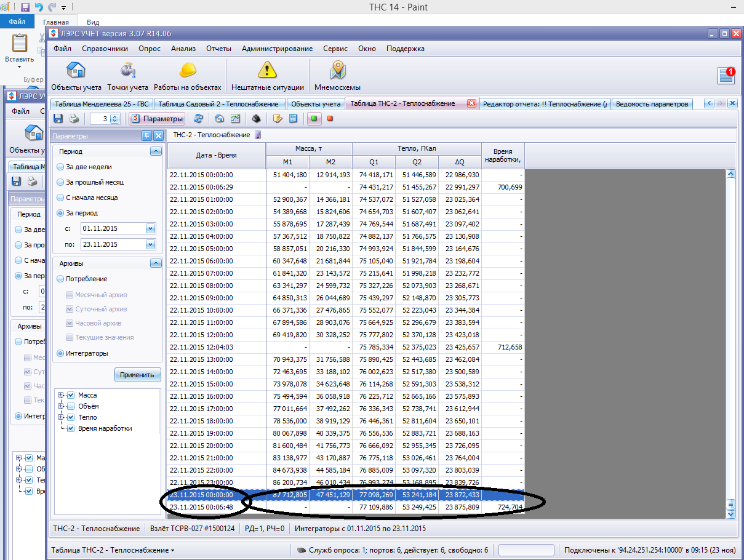The image size is (744, 560).
Task: Open Работы на объектах helmet icon
Action: (187, 76)
